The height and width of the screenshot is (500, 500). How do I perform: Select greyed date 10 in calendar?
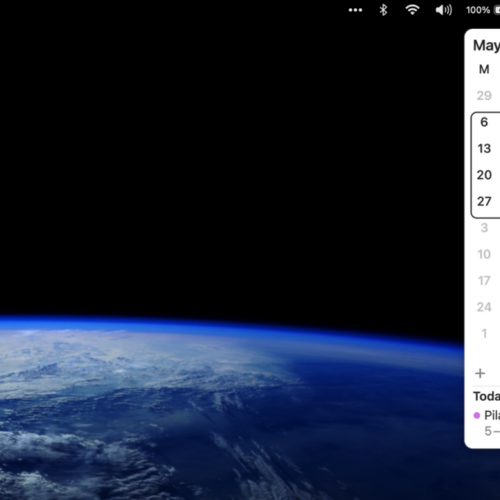click(x=484, y=254)
